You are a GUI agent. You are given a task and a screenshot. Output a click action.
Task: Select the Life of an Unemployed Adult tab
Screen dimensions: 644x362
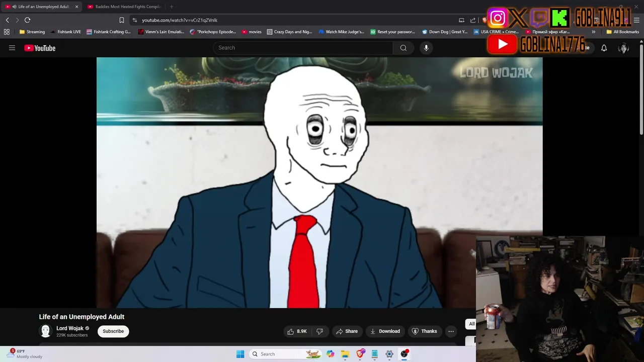(40, 7)
